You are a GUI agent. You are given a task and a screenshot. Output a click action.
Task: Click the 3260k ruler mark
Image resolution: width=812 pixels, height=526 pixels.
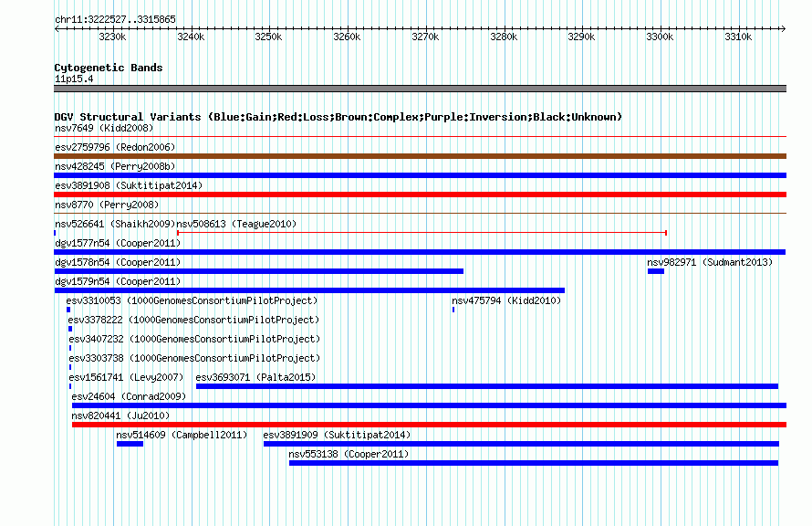click(347, 37)
